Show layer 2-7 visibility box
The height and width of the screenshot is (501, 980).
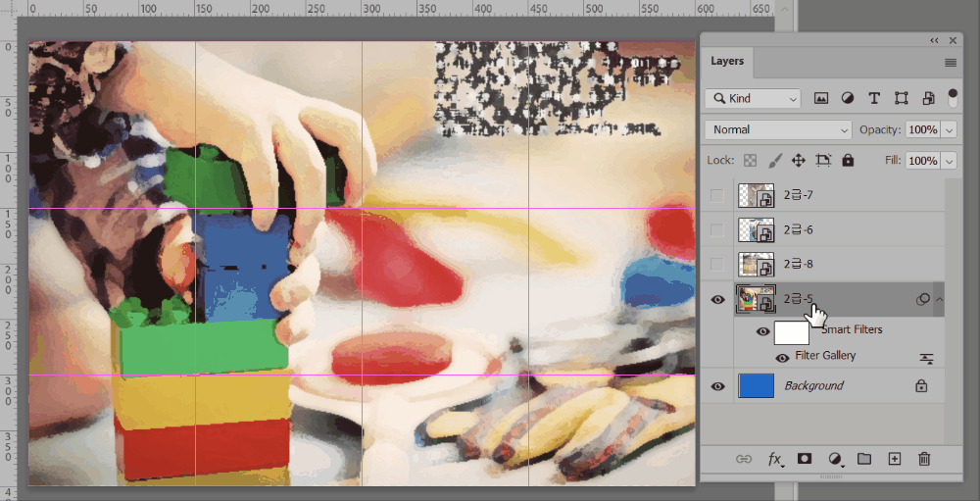click(x=717, y=196)
